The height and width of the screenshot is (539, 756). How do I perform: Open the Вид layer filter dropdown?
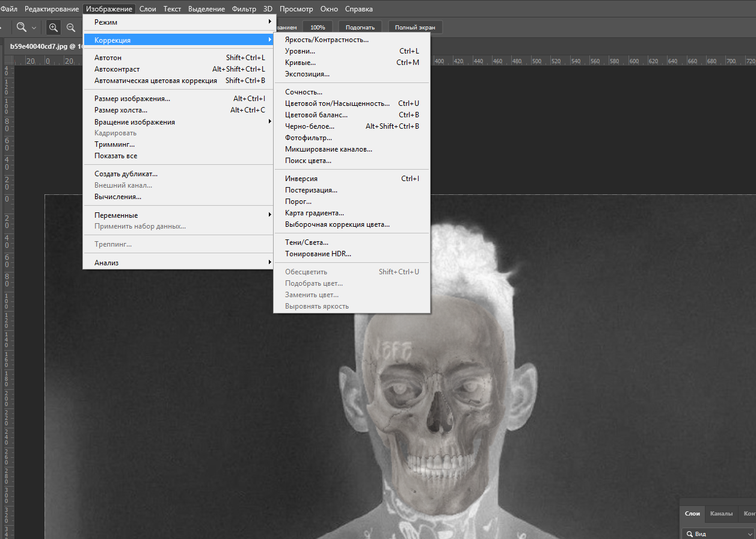[x=719, y=533]
